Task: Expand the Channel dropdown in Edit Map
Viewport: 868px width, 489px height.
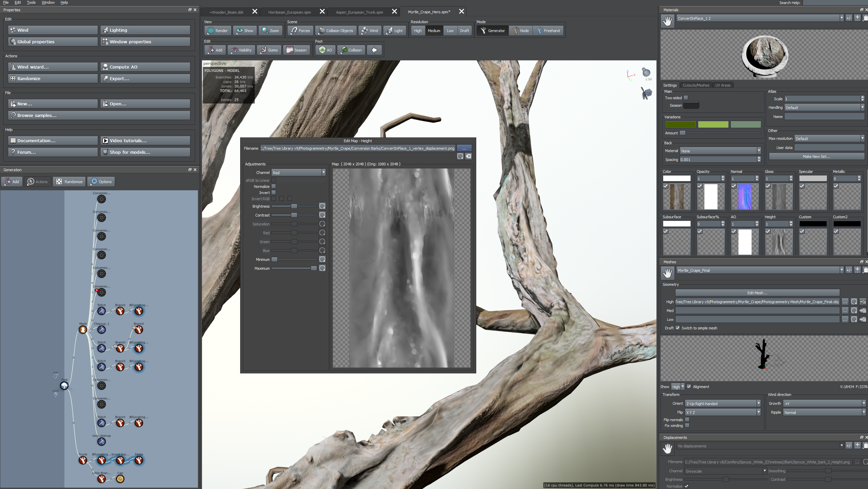Action: pyautogui.click(x=324, y=173)
